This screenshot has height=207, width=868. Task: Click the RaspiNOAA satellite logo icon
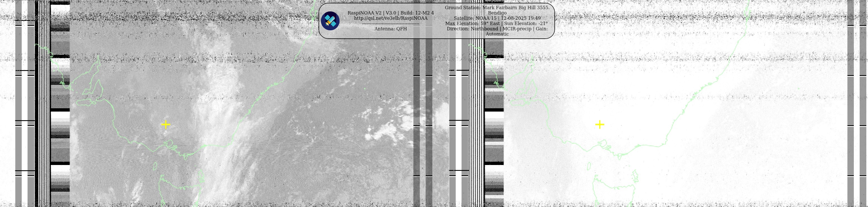point(330,21)
